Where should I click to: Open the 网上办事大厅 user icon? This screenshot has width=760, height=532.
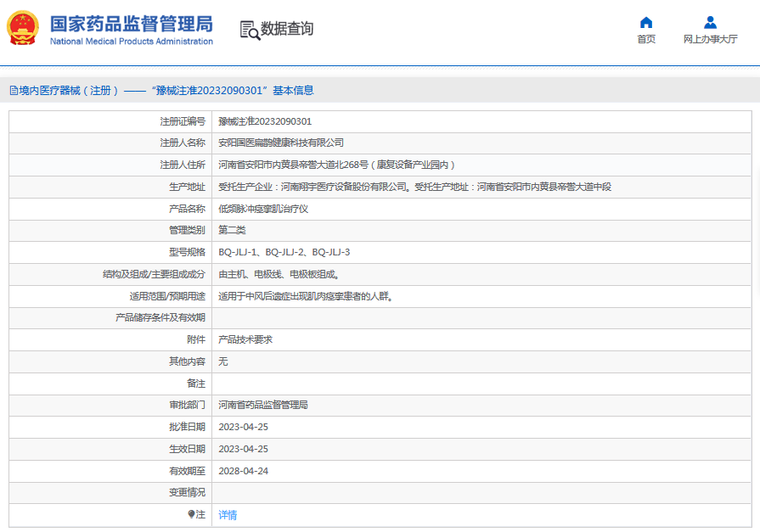(x=710, y=22)
